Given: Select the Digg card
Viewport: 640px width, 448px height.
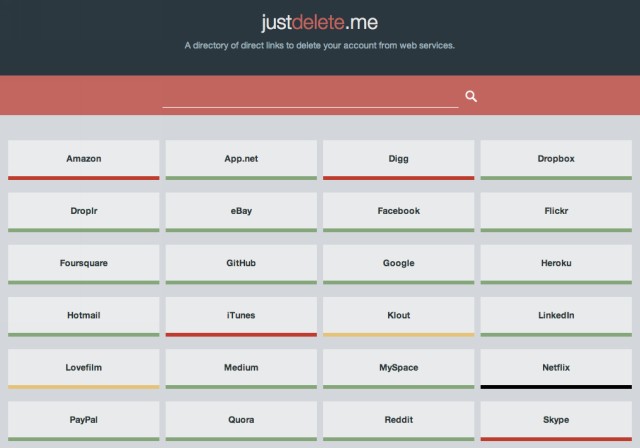Looking at the screenshot, I should pos(399,160).
